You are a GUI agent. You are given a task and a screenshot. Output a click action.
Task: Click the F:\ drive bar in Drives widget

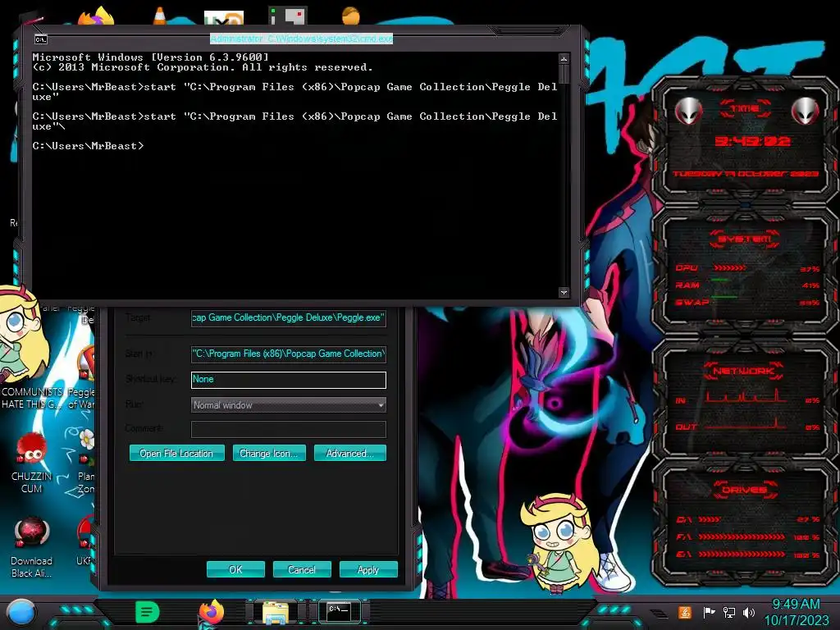(x=742, y=536)
